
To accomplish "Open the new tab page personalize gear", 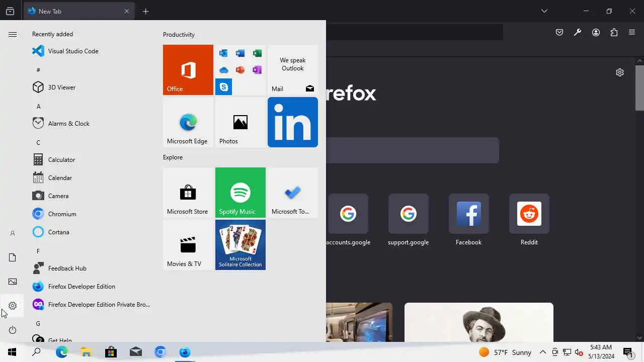I will [x=620, y=72].
